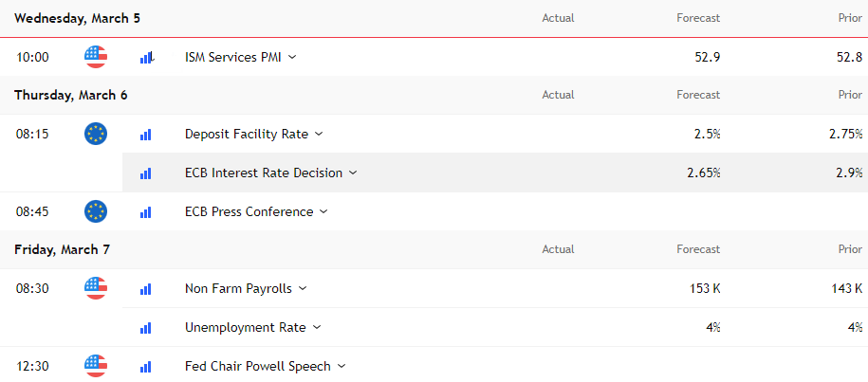Click the US flag next to Non Farm Payrolls
The image size is (868, 382).
pos(96,288)
